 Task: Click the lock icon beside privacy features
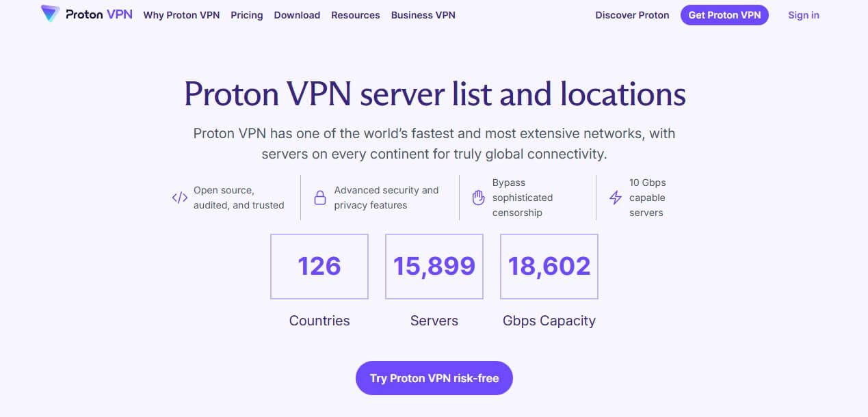(319, 197)
